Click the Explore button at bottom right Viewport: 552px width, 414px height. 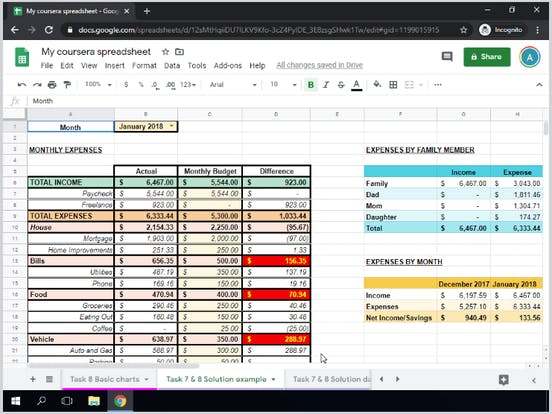point(503,380)
